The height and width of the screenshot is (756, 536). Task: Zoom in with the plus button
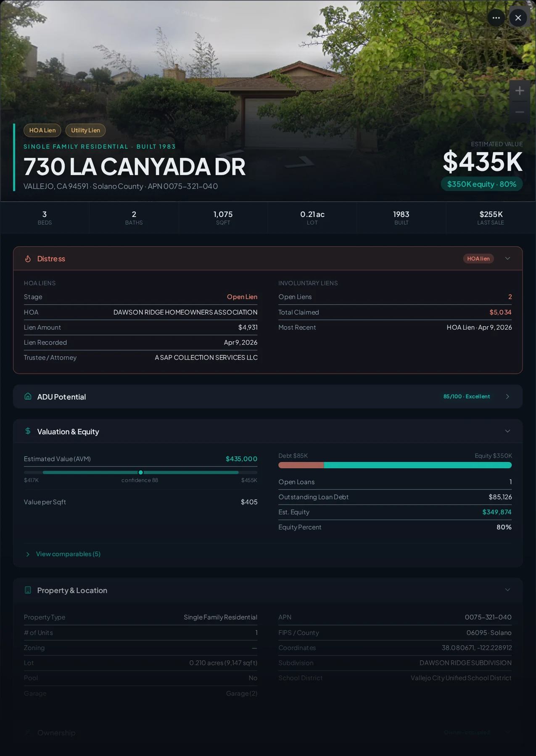(520, 90)
